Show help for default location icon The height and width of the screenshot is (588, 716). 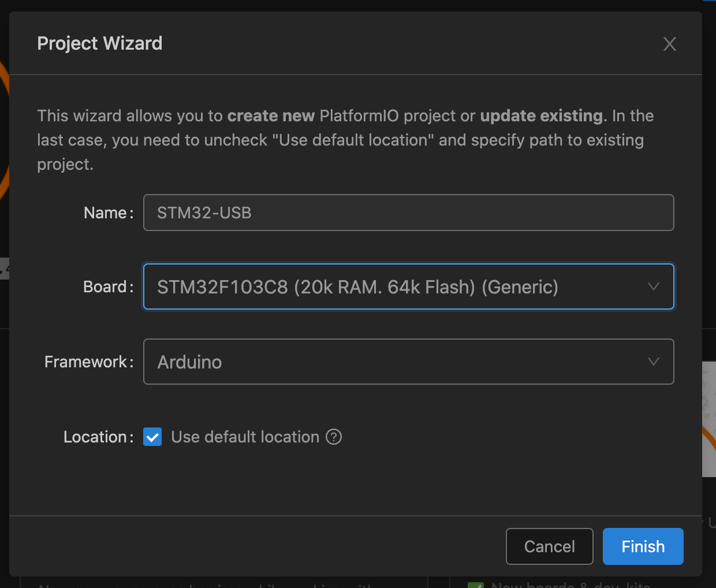(334, 437)
